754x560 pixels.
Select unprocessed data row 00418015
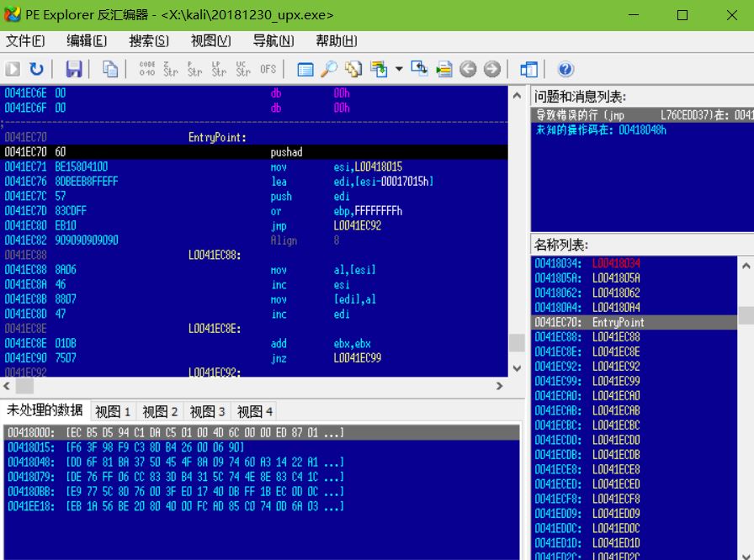262,447
